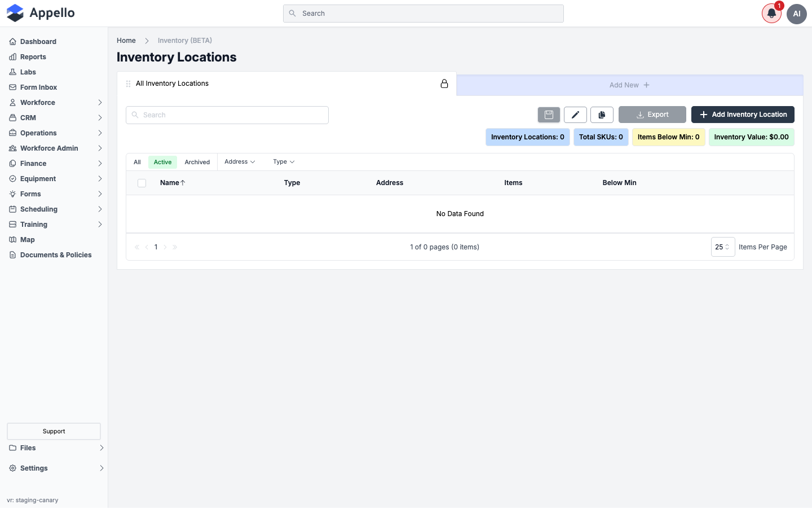Focus the inventory locations Search field
The image size is (812, 518).
(227, 115)
